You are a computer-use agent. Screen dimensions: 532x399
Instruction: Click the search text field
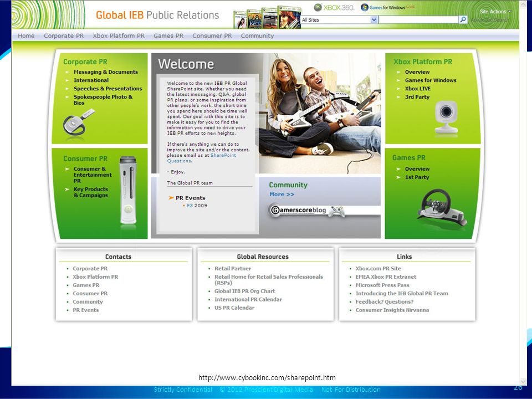pos(418,20)
